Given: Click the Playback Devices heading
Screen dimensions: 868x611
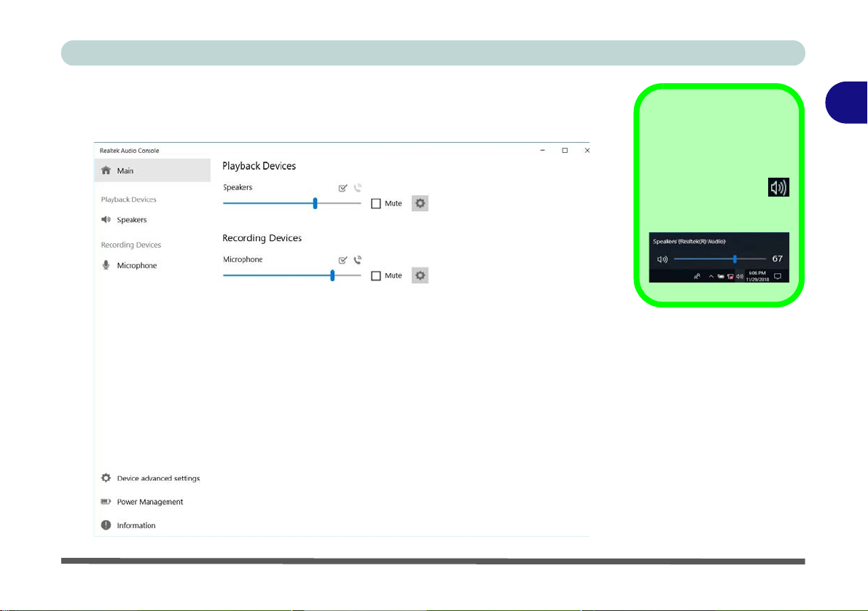Looking at the screenshot, I should (259, 166).
